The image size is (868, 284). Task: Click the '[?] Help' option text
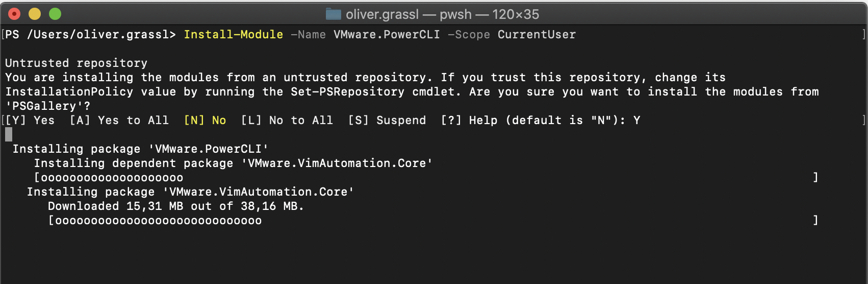[x=469, y=120]
